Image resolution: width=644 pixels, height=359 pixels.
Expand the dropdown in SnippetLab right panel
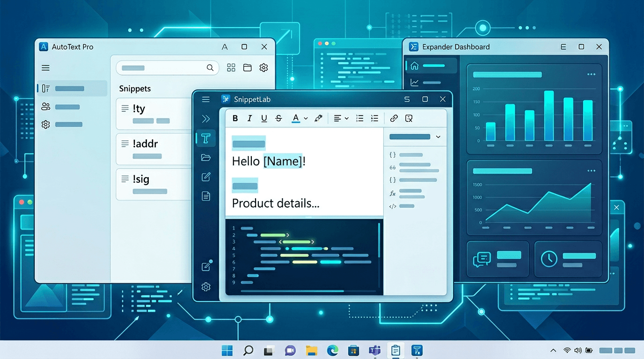point(438,136)
